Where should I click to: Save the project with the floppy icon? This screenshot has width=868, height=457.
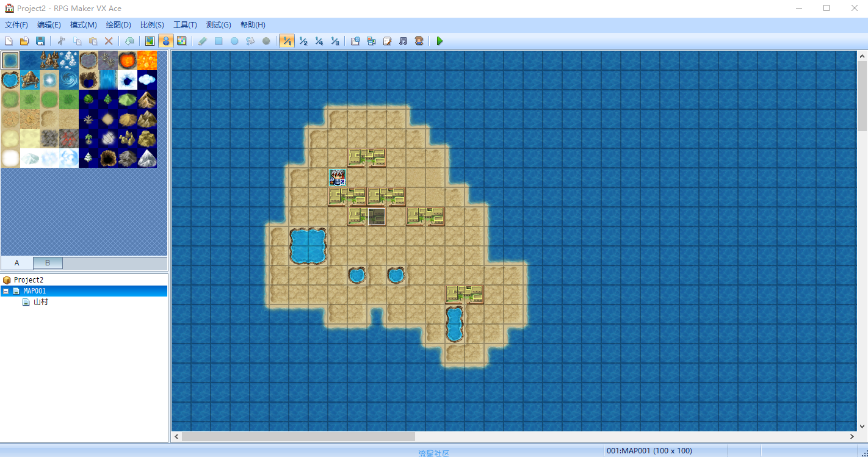point(40,41)
